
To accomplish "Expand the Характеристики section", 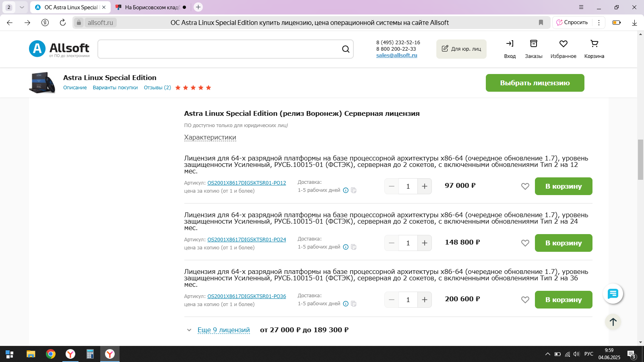I will 210,137.
